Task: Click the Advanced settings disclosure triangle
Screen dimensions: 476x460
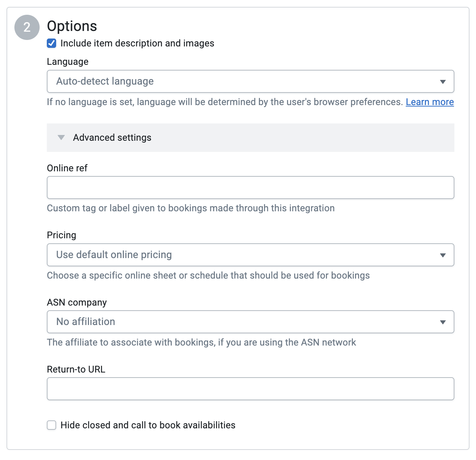Action: pyautogui.click(x=61, y=137)
